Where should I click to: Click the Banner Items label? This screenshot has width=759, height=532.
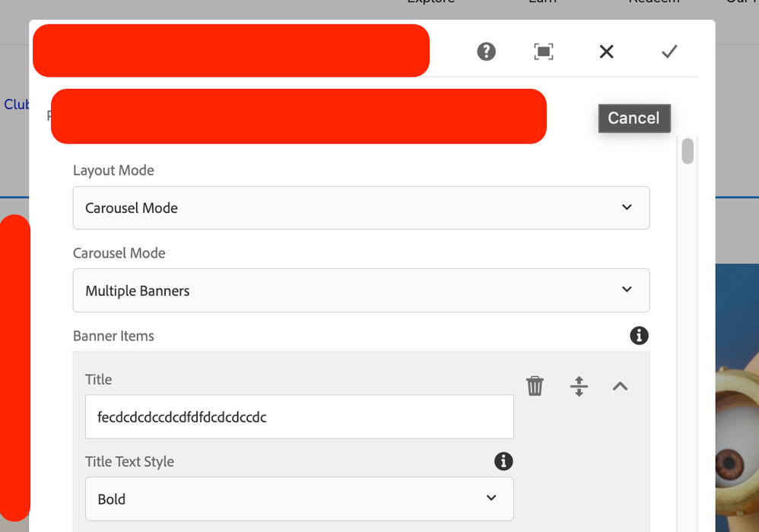[x=113, y=336]
